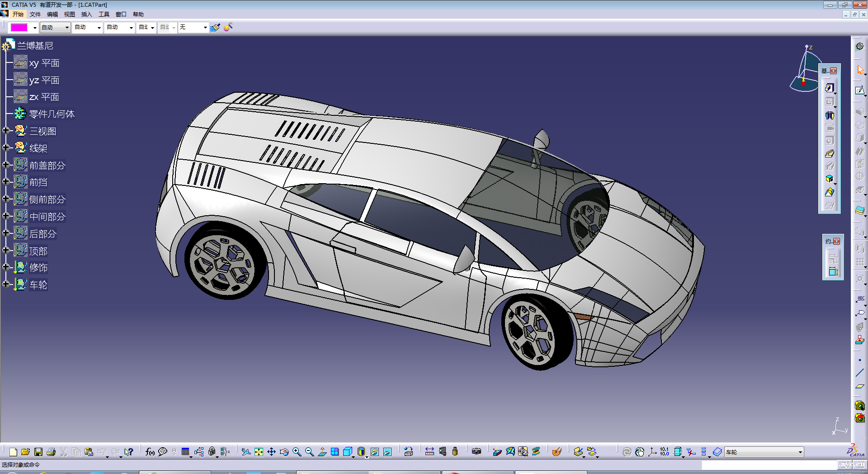This screenshot has height=474, width=868.
Task: Select 前盖部分 in the specification tree
Action: click(47, 166)
